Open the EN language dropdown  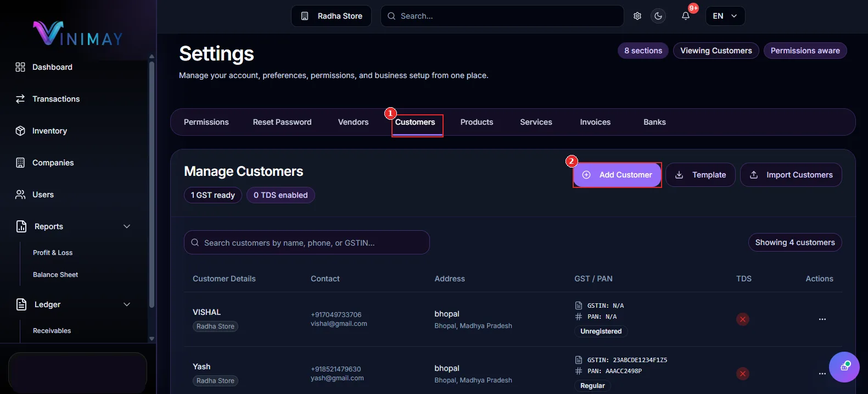(725, 16)
